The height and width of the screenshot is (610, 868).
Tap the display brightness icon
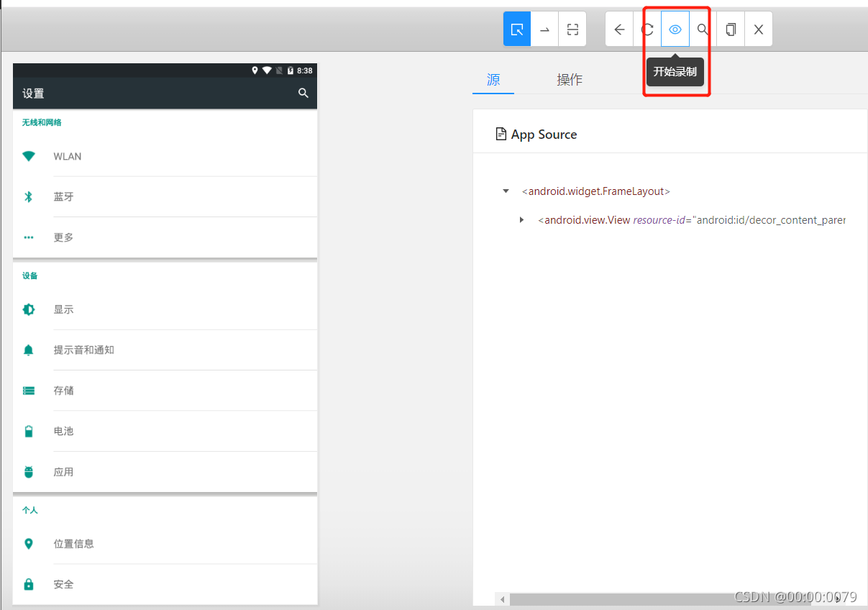tap(29, 309)
